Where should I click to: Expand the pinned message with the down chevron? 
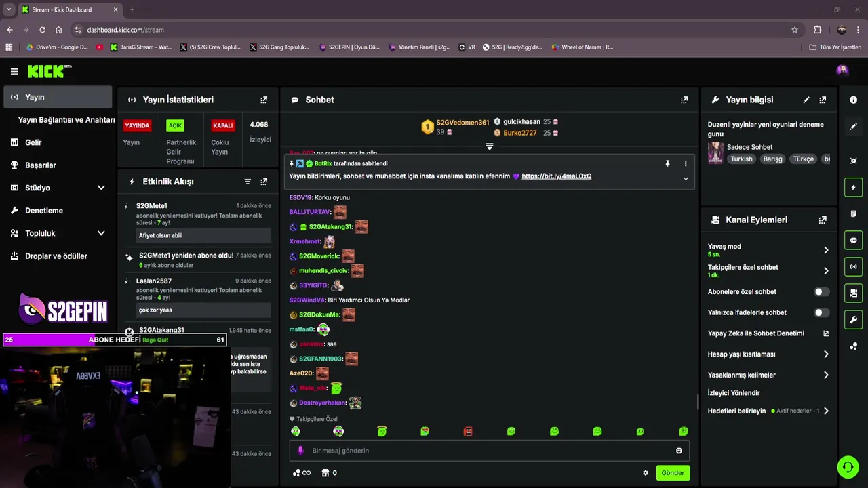tap(686, 179)
